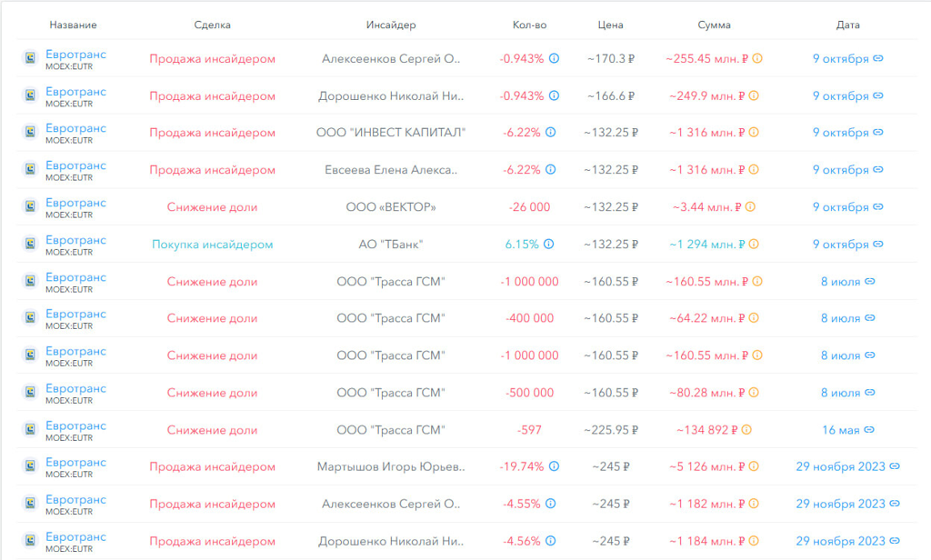Open Евротранс link in Евсеева Елена row
Viewport: 931px width, 560px height.
click(75, 165)
